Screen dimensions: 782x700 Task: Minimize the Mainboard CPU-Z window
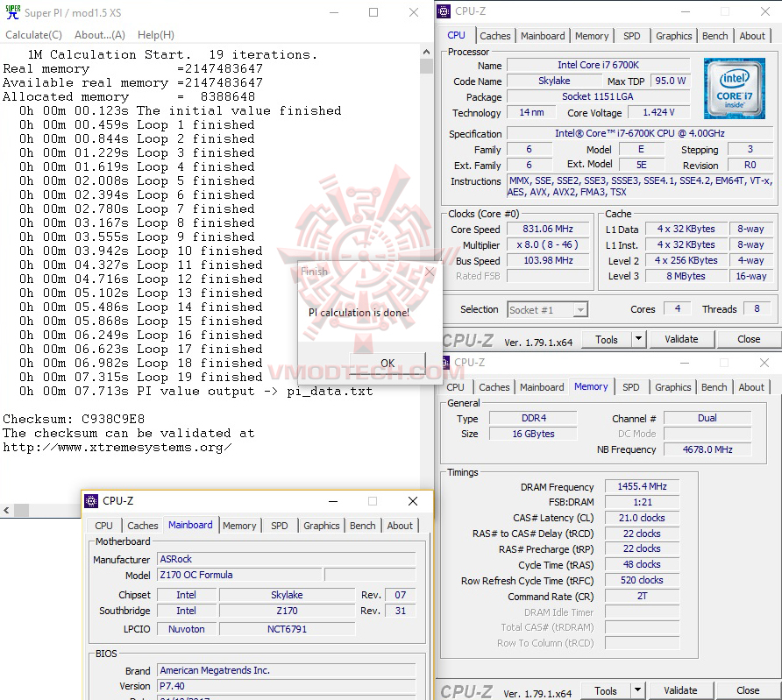click(x=333, y=501)
